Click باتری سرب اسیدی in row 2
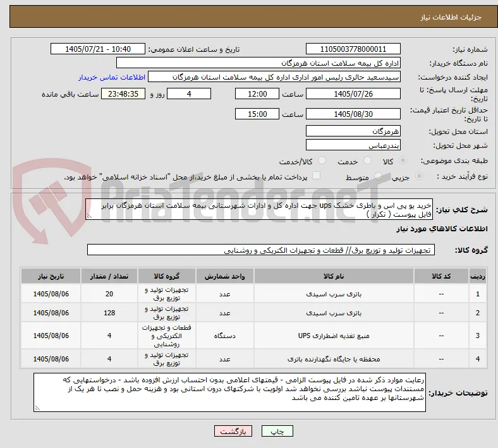 click(x=334, y=313)
